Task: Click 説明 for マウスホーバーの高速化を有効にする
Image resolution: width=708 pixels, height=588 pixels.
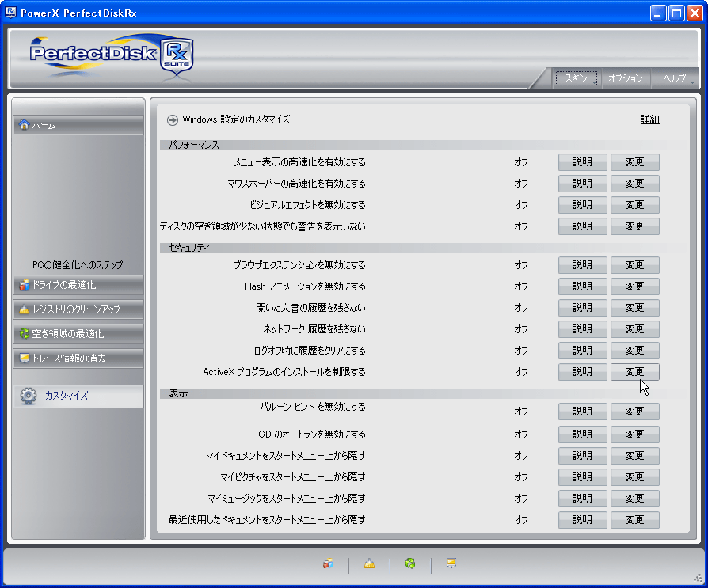Action: pyautogui.click(x=582, y=184)
